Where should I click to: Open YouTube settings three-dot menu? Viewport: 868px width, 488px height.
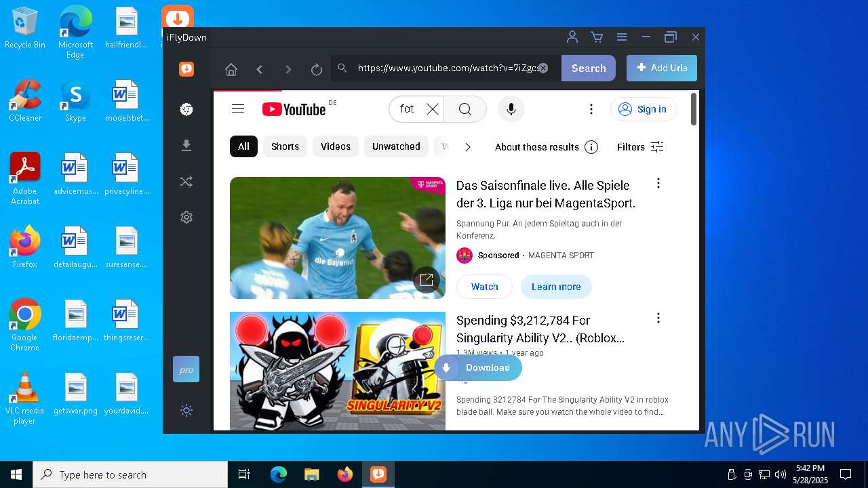(591, 109)
